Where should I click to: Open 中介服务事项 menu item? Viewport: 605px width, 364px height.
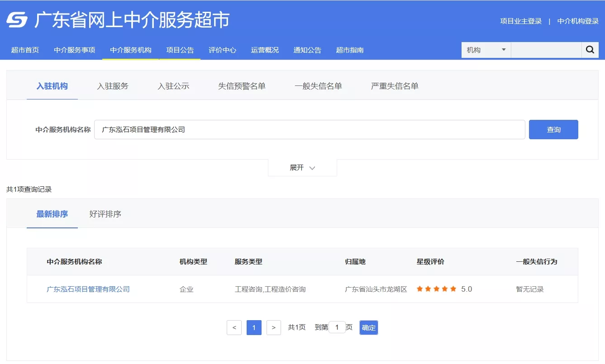tap(75, 50)
